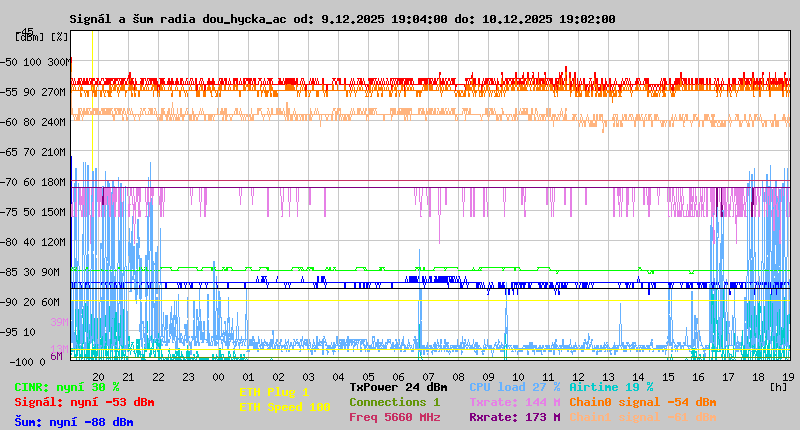Click the '-80 40 120M' y-axis label
The height and width of the screenshot is (430, 800).
point(33,242)
